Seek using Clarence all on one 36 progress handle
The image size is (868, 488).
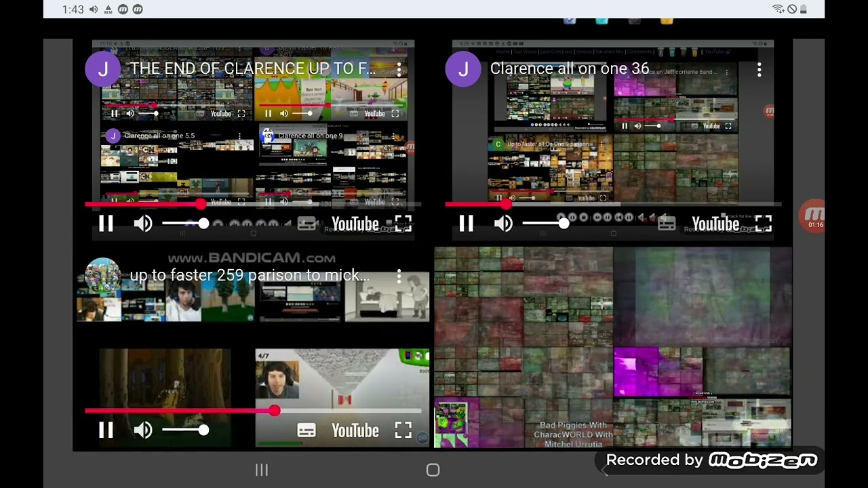pos(507,203)
